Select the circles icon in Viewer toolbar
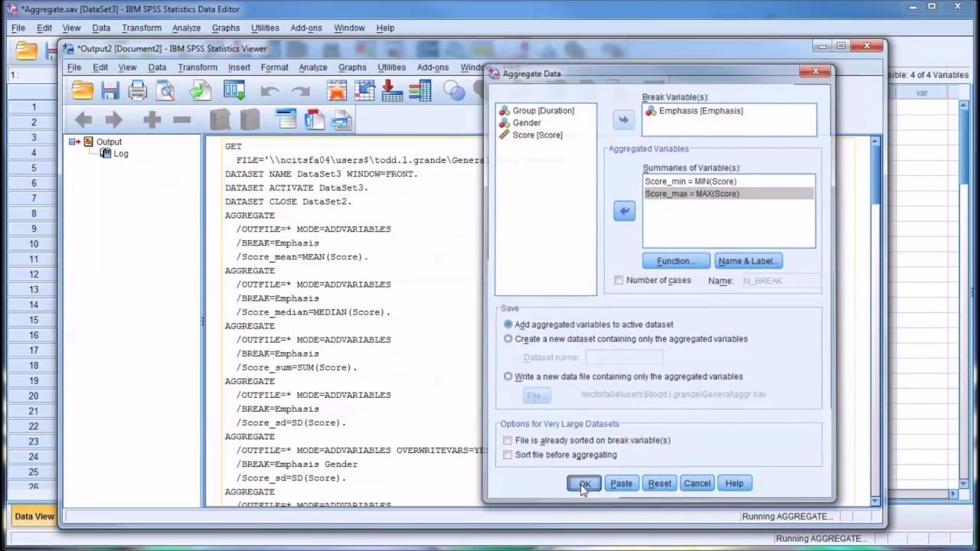The width and height of the screenshot is (980, 551). 454,91
